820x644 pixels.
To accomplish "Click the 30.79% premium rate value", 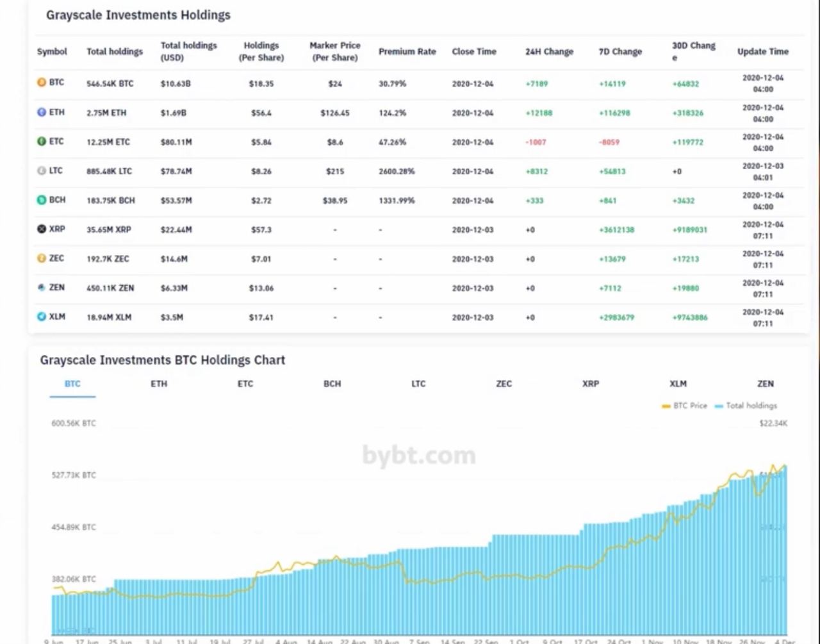I will (392, 84).
